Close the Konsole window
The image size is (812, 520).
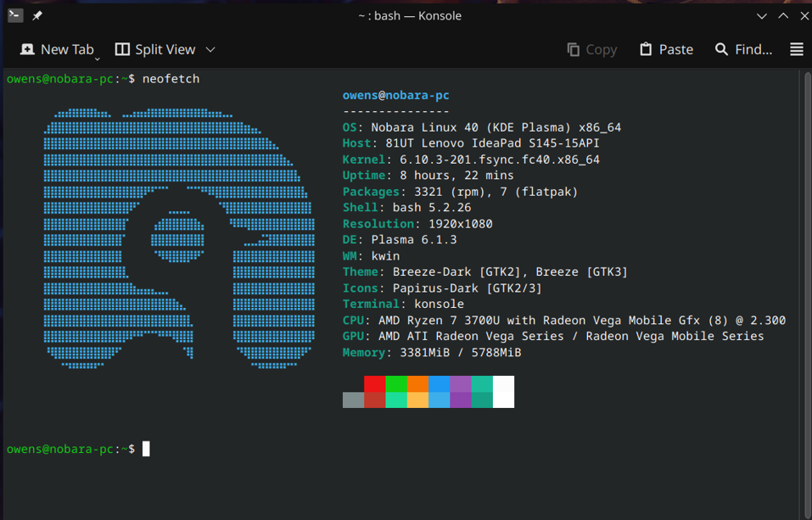coord(804,16)
